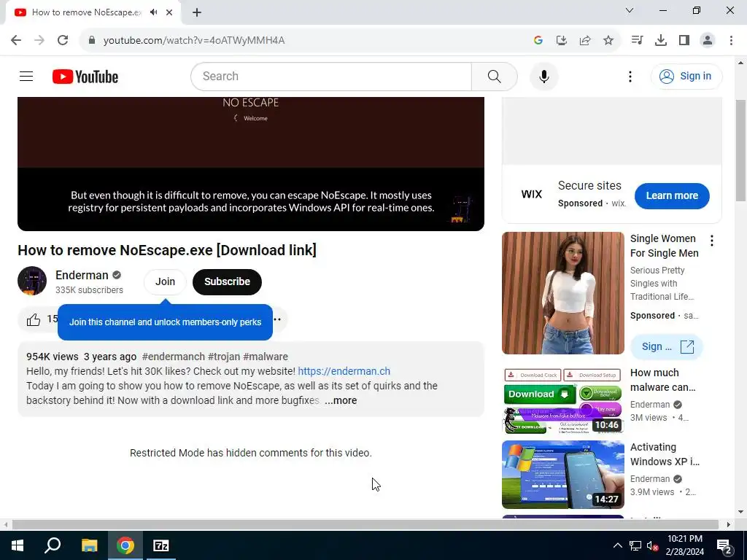Share this page icon
Image resolution: width=747 pixels, height=560 pixels.
(585, 41)
